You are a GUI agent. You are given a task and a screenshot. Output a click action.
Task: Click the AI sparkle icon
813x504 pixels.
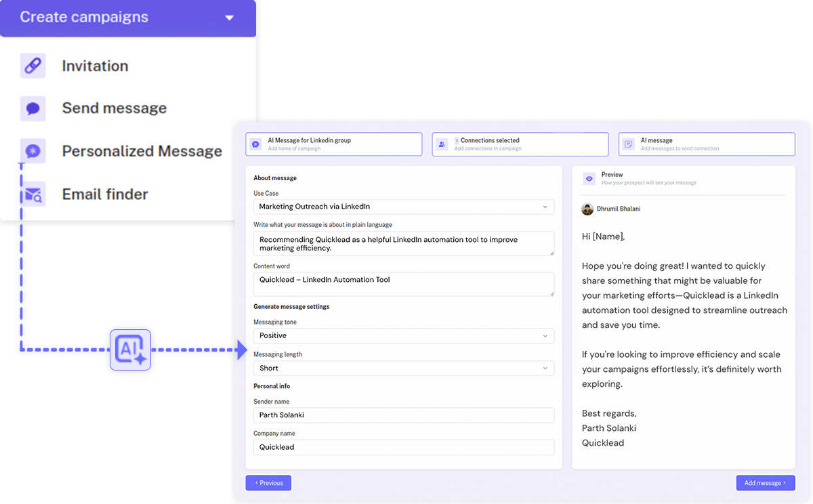pos(131,350)
